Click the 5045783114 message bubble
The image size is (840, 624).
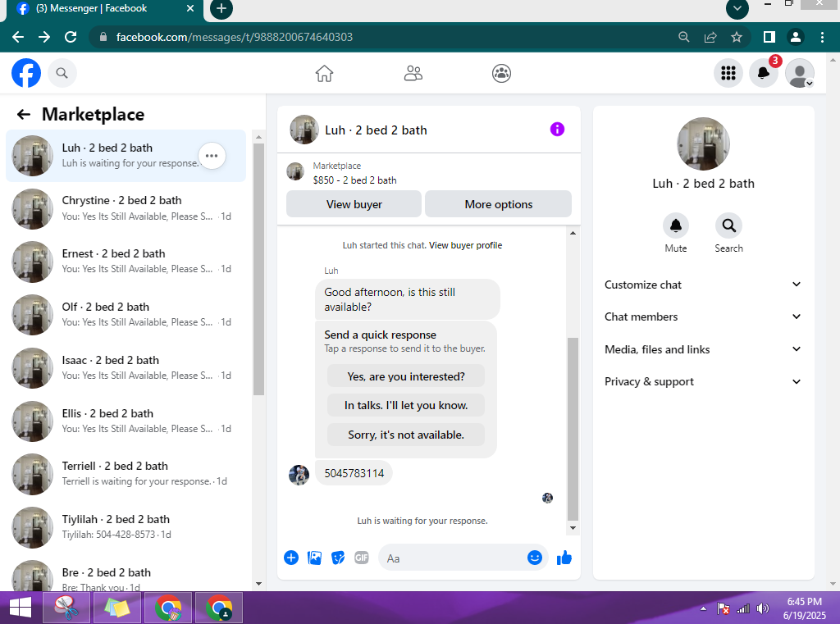pos(354,473)
